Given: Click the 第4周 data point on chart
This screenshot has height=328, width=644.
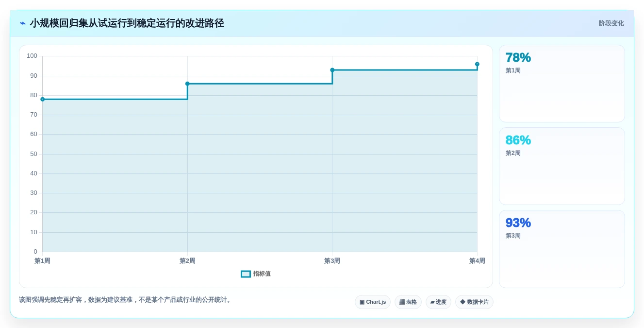Looking at the screenshot, I should 477,64.
